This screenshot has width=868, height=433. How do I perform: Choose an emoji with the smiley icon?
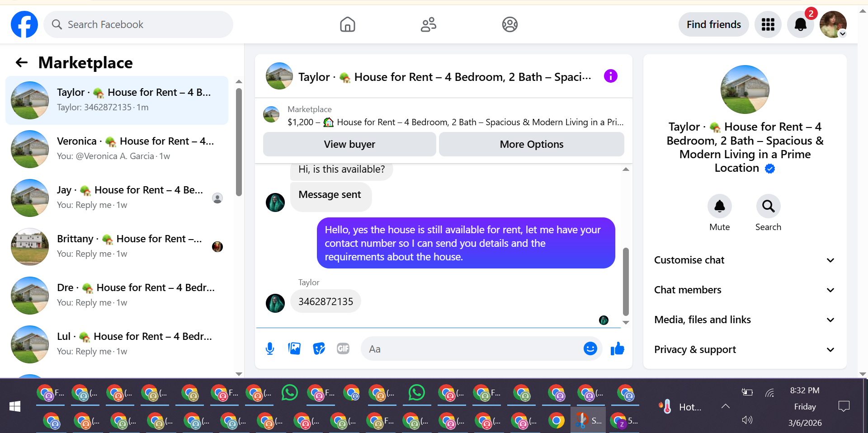click(590, 348)
